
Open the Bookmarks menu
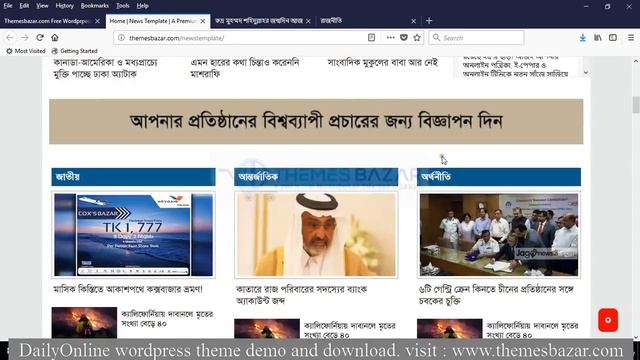[95, 6]
